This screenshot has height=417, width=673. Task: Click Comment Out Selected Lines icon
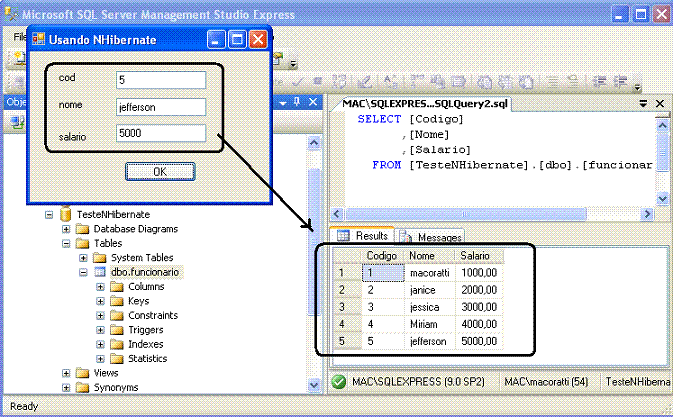pyautogui.click(x=553, y=82)
